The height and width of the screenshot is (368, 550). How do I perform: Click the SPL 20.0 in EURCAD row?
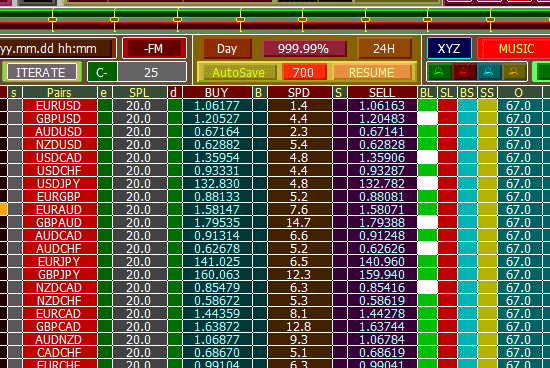(x=139, y=313)
